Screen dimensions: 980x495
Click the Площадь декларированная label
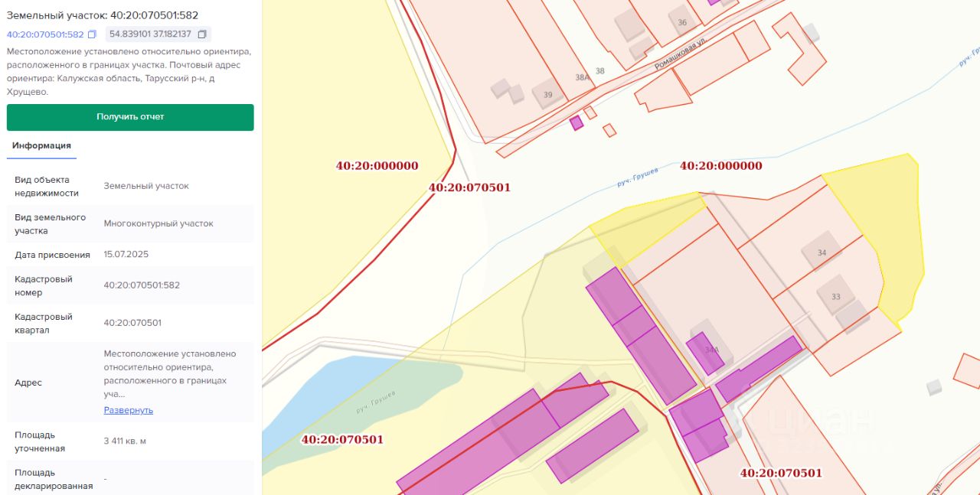point(54,479)
